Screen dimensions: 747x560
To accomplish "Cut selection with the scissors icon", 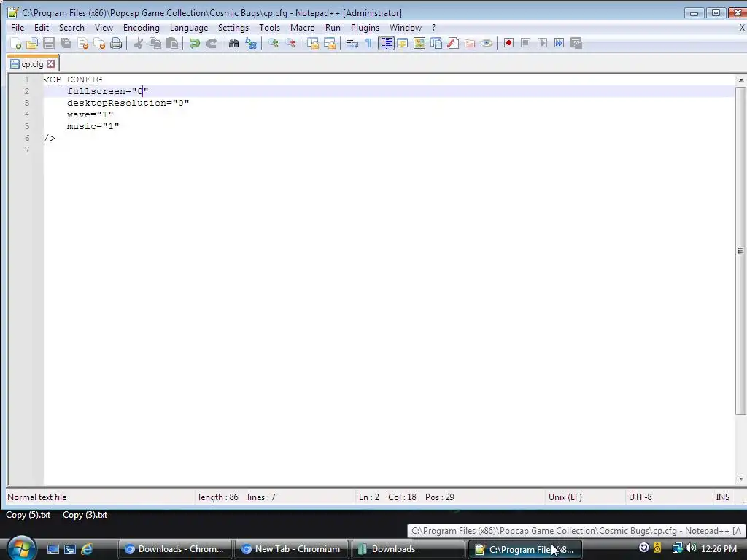I will [138, 43].
